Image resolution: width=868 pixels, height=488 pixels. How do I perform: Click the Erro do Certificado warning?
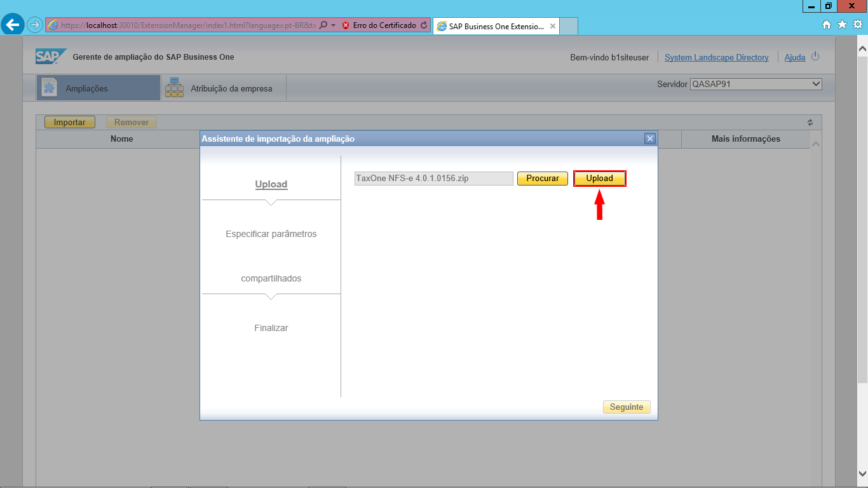(x=379, y=25)
